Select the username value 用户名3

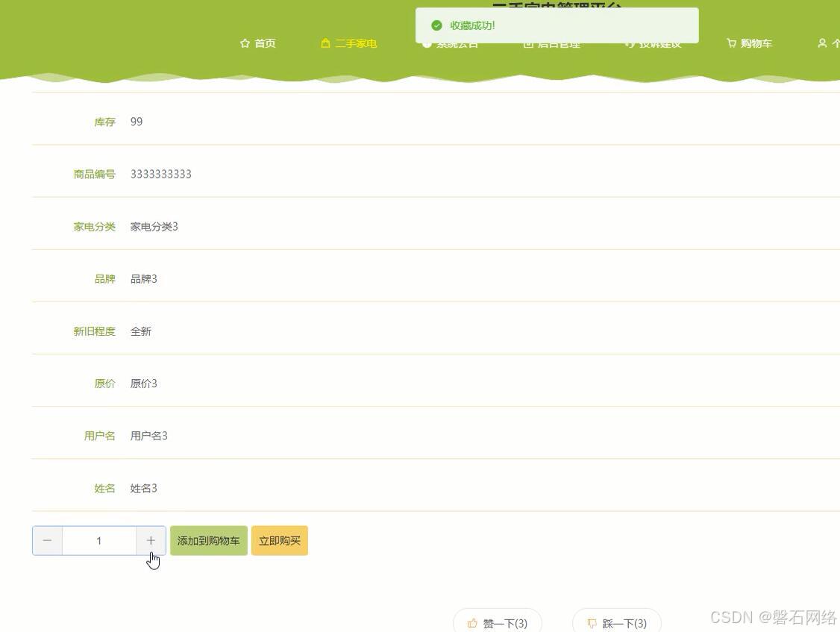coord(149,436)
